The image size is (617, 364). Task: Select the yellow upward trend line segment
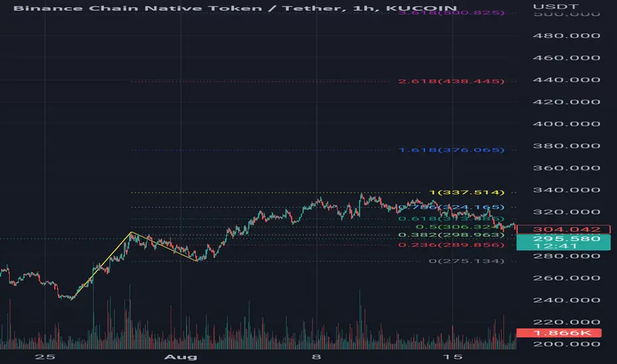pyautogui.click(x=101, y=266)
